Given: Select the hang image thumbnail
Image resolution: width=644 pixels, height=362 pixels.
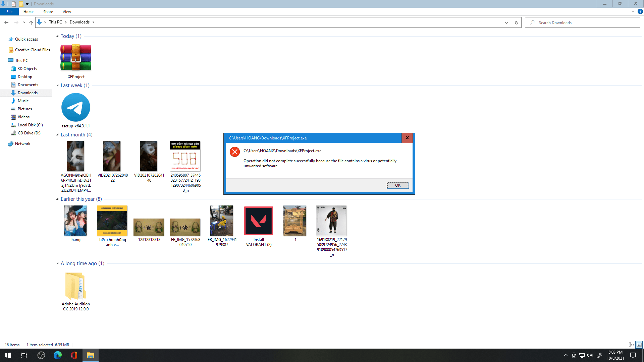Looking at the screenshot, I should (75, 221).
